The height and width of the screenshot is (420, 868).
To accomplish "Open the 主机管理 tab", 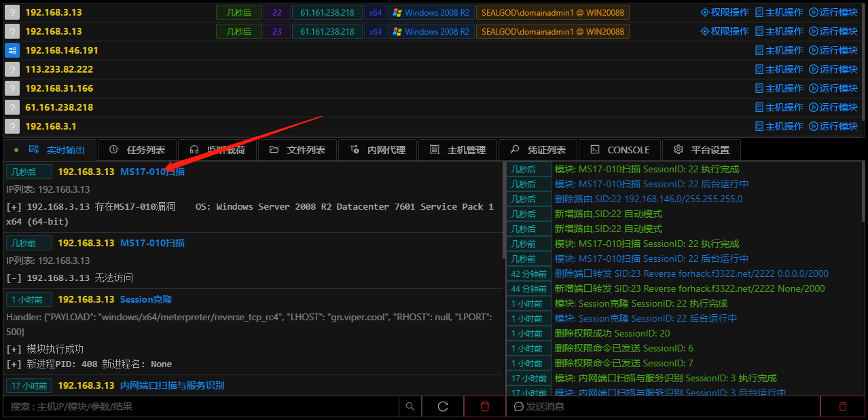I will (x=457, y=150).
